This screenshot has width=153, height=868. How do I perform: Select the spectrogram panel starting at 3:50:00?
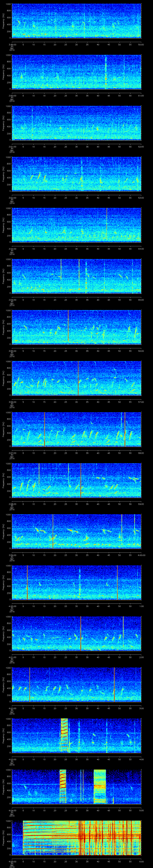click(x=76, y=72)
